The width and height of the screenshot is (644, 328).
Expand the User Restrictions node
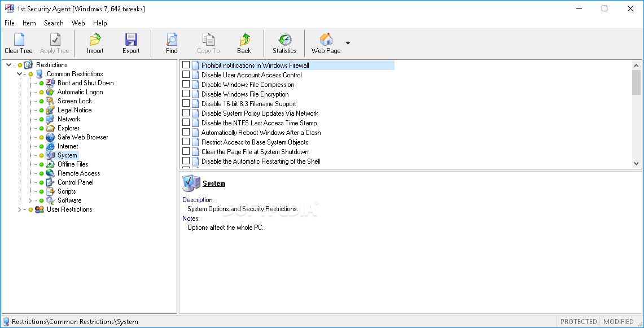19,209
